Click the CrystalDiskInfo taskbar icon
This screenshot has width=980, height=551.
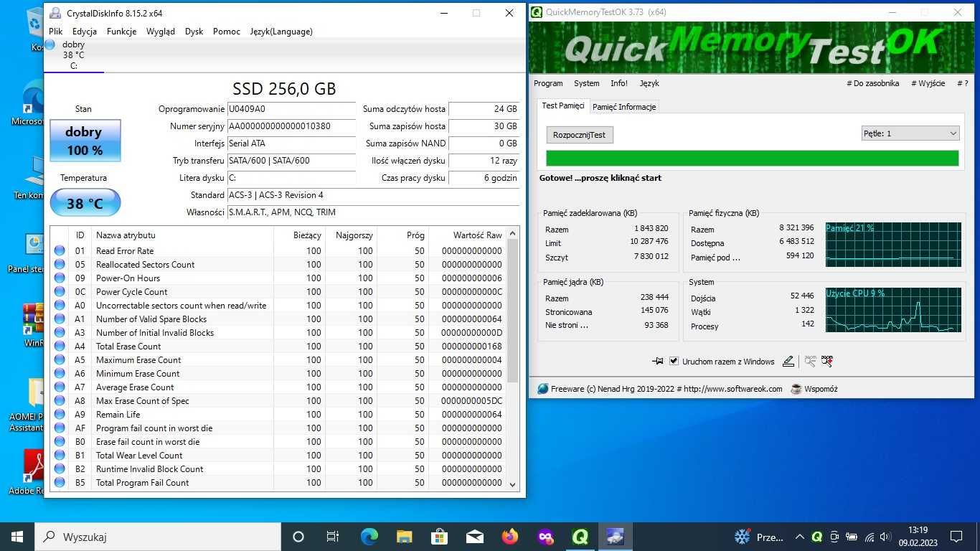615,537
